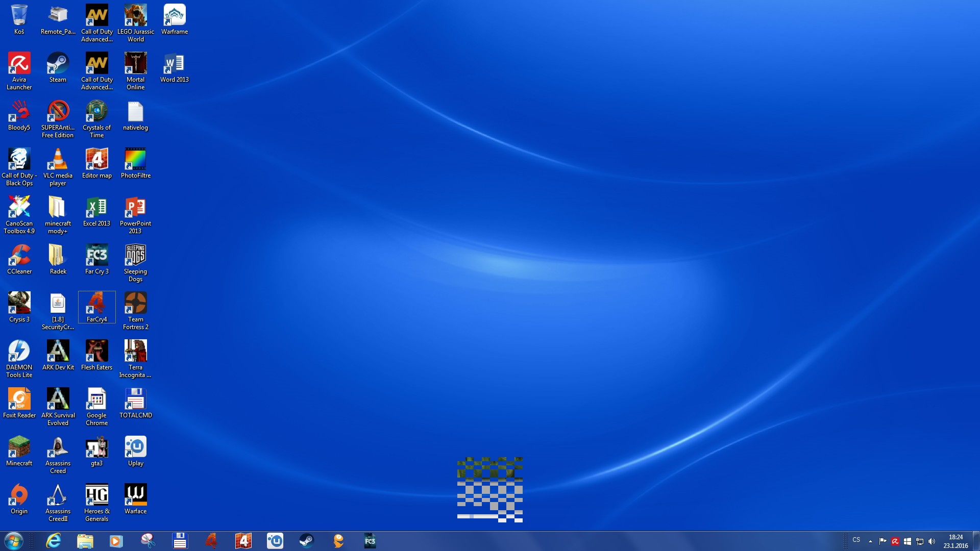This screenshot has width=980, height=551.
Task: Select the Far Cry 3 desktop icon
Action: 96,256
